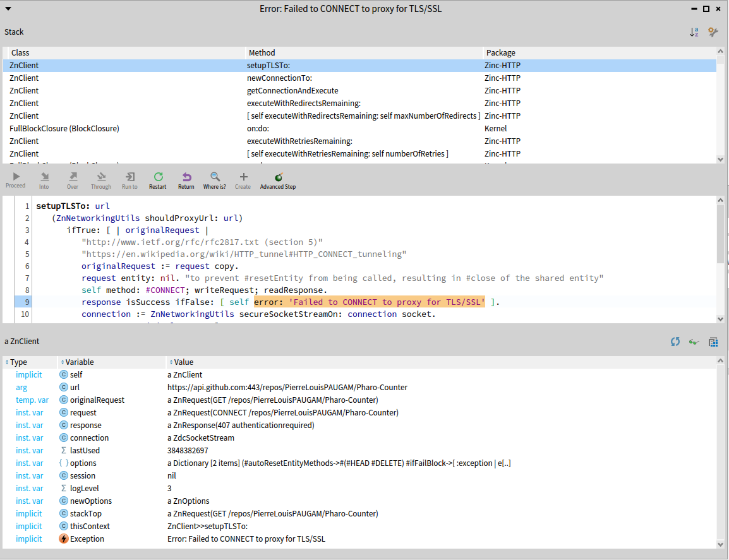This screenshot has width=729, height=560.
Task: Select the connection variable row
Action: pyautogui.click(x=359, y=438)
